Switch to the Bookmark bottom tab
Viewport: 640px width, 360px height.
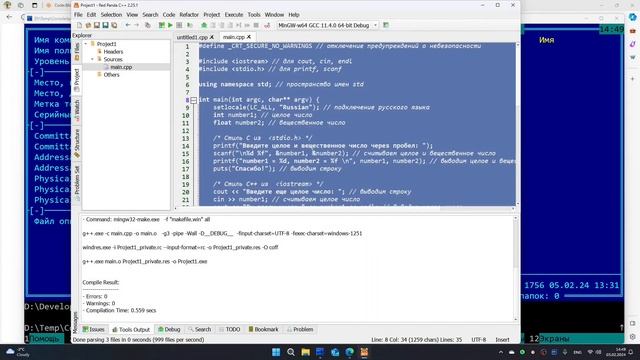[263, 329]
